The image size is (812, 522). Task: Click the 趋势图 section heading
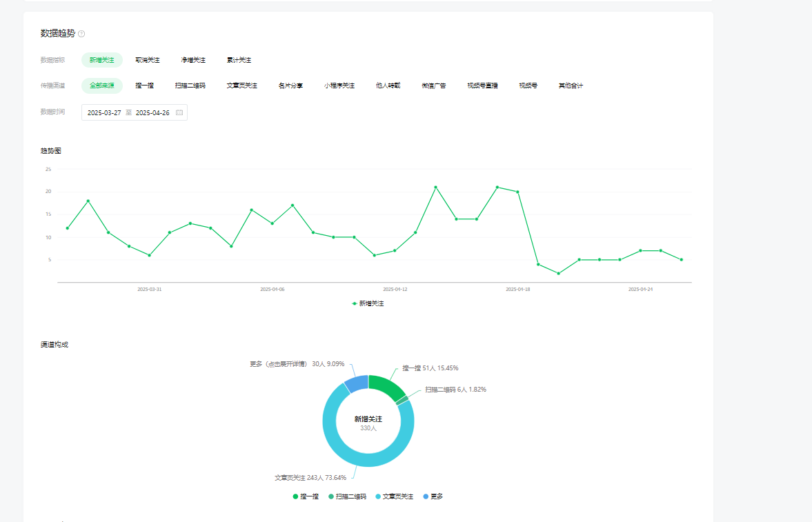pyautogui.click(x=51, y=151)
